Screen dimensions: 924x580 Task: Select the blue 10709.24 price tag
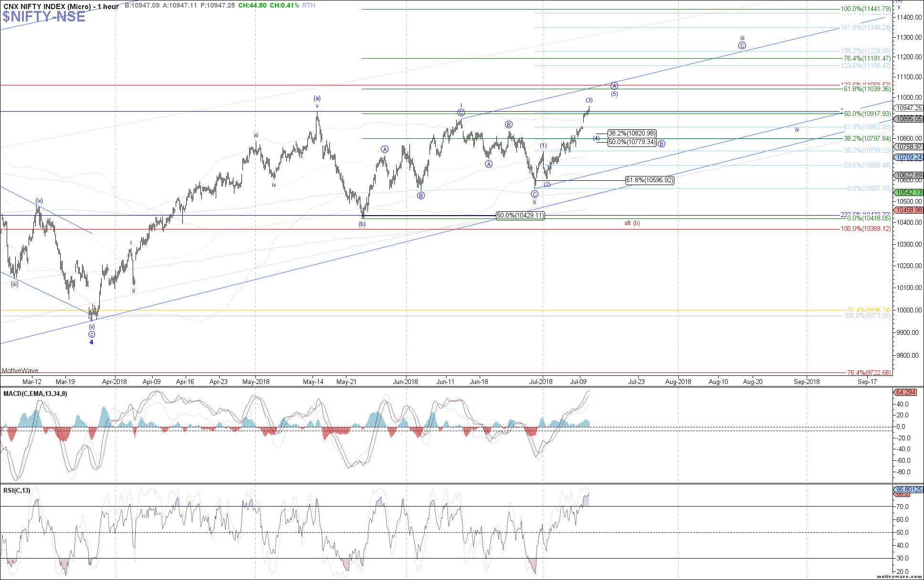pos(909,157)
